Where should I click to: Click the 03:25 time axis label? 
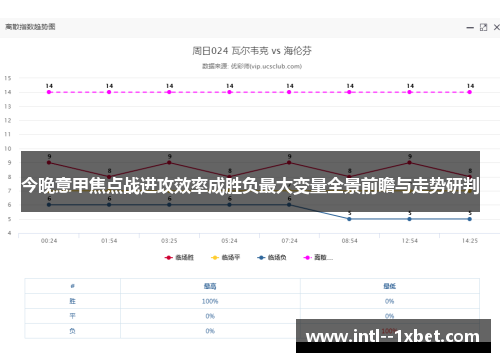(169, 241)
